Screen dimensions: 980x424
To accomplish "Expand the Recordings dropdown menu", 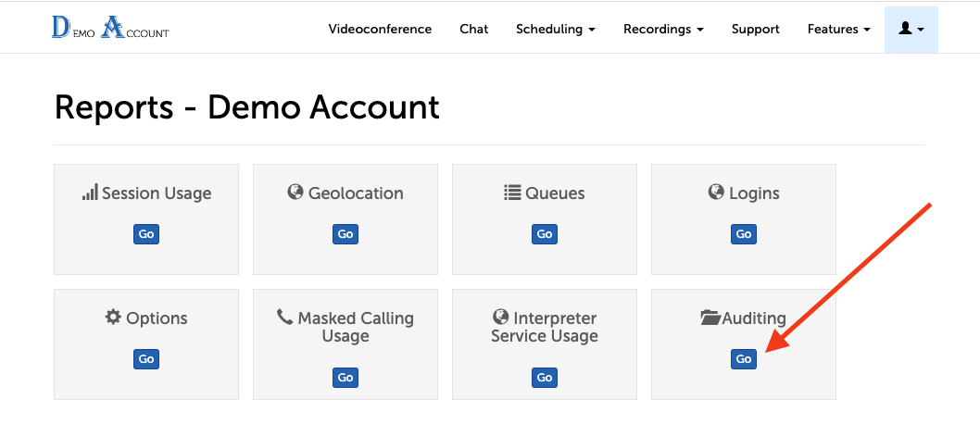I will point(663,29).
